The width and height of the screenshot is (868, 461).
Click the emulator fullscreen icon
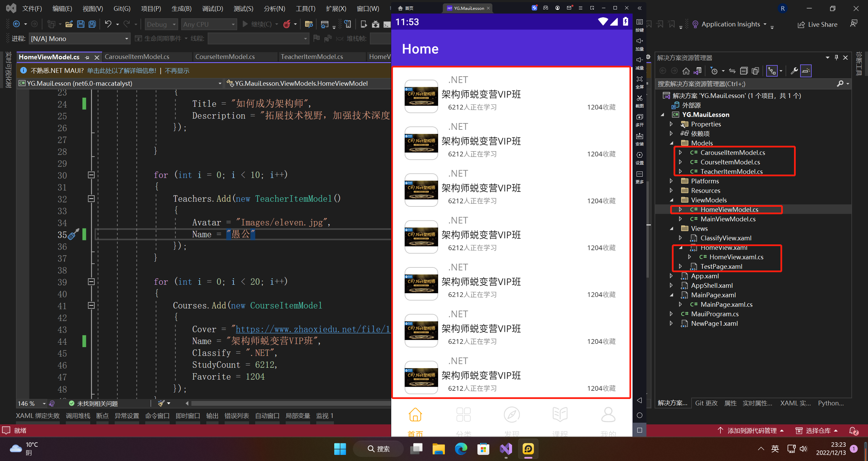coord(639,79)
